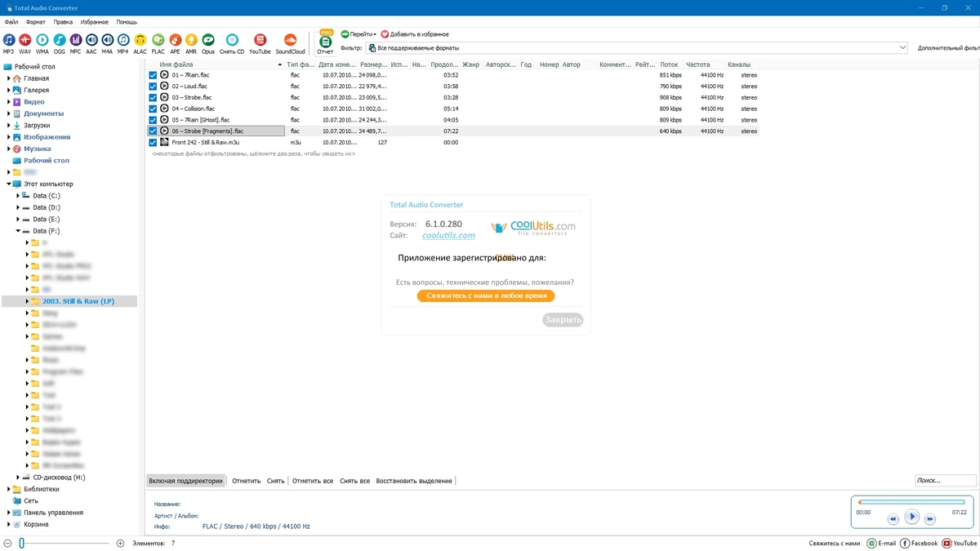This screenshot has height=551, width=980.
Task: Click Свяжитесь с нами в любое время
Action: point(486,295)
